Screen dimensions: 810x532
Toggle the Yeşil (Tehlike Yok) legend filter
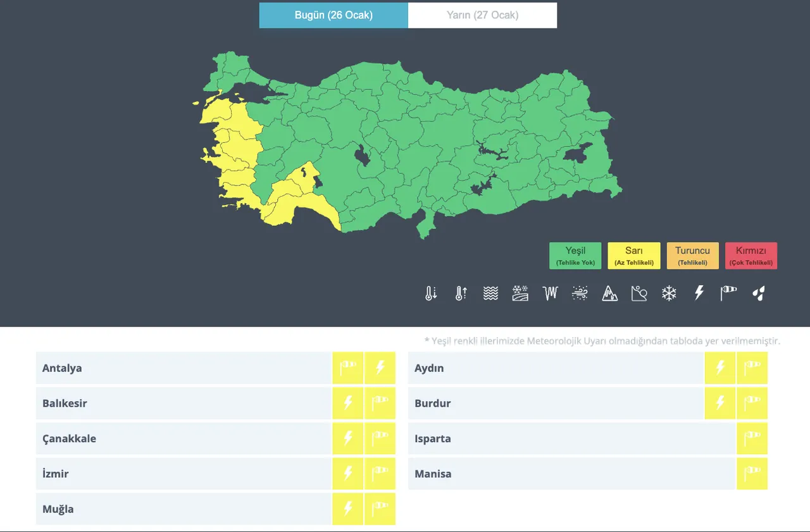coord(575,255)
